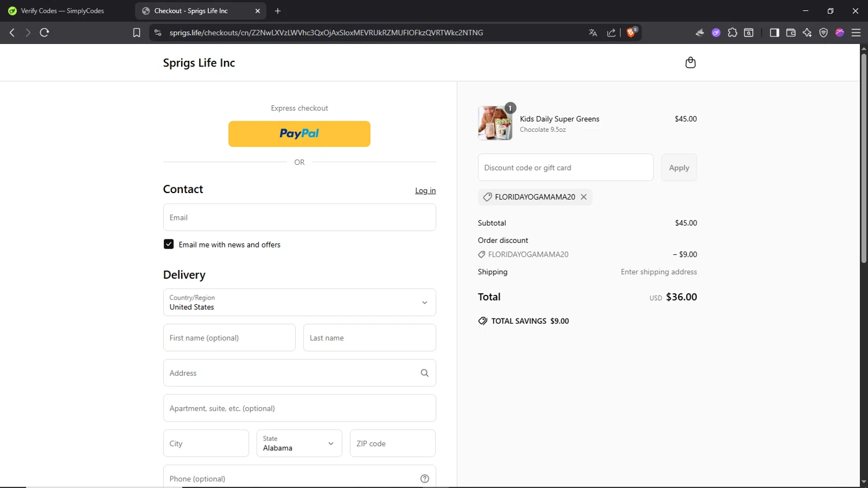Follow the Log in link
The image size is (868, 488).
(425, 190)
